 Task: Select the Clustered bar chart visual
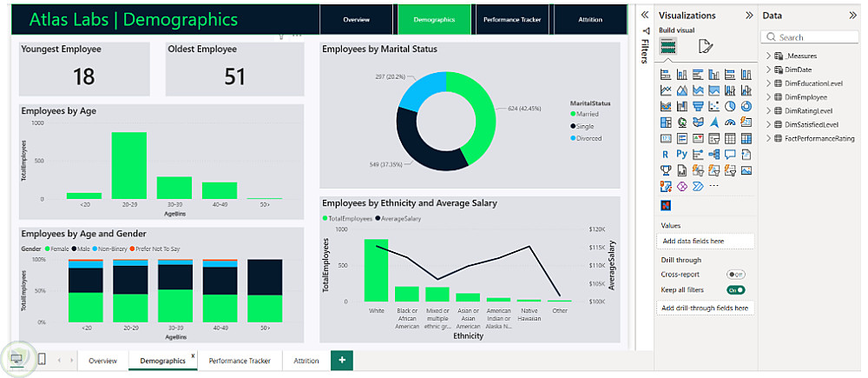pos(698,74)
